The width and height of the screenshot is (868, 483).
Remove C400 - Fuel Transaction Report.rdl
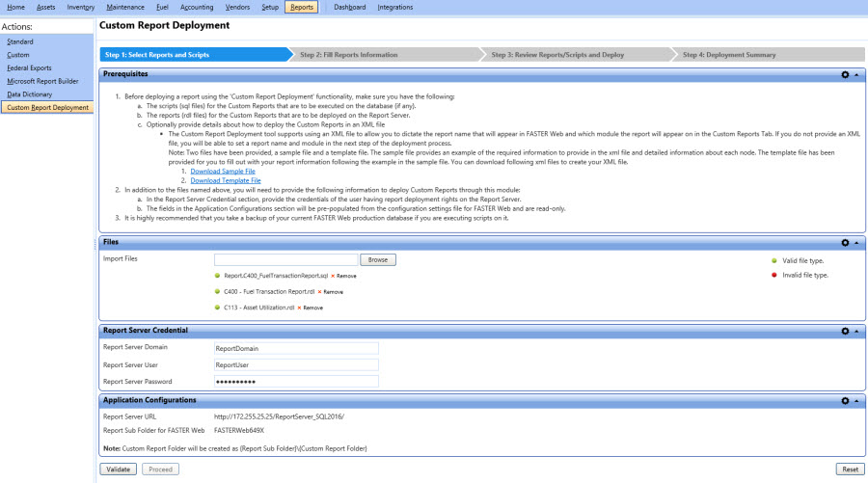coord(332,291)
